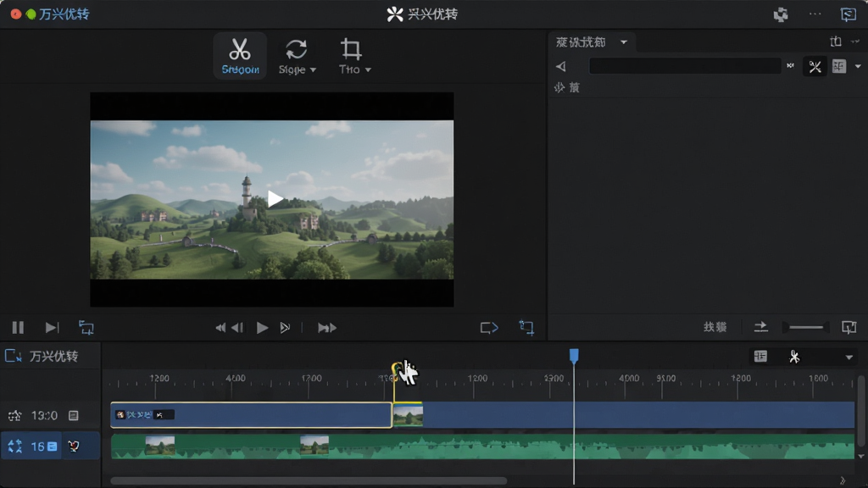Screen dimensions: 868x488
Task: Click the first thumbnail in audio track
Action: tap(160, 446)
